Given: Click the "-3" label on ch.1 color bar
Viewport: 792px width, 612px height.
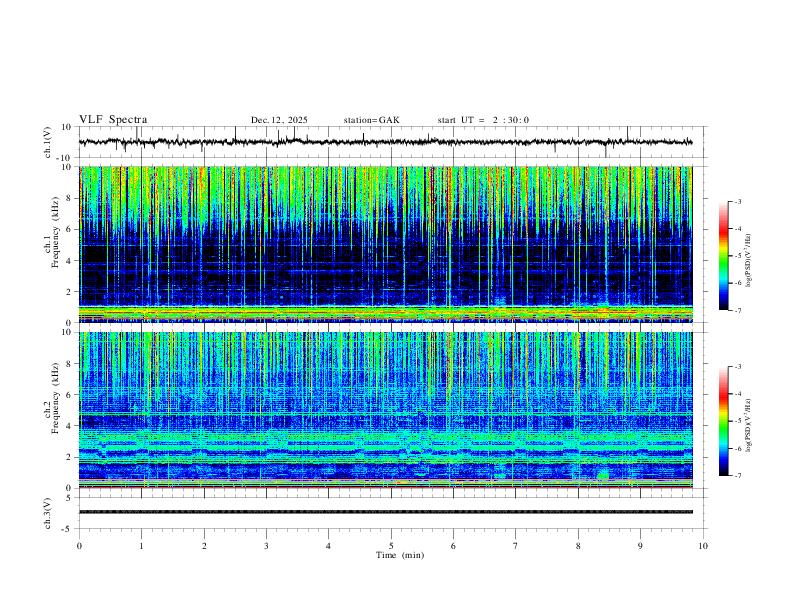Looking at the screenshot, I should (x=737, y=201).
